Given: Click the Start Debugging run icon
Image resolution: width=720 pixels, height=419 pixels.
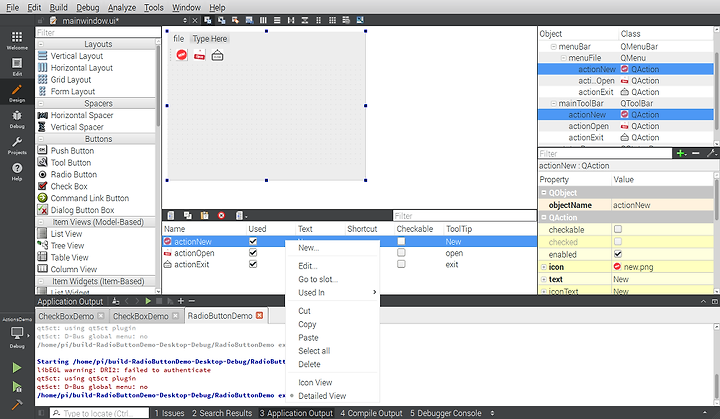Looking at the screenshot, I should [x=17, y=387].
